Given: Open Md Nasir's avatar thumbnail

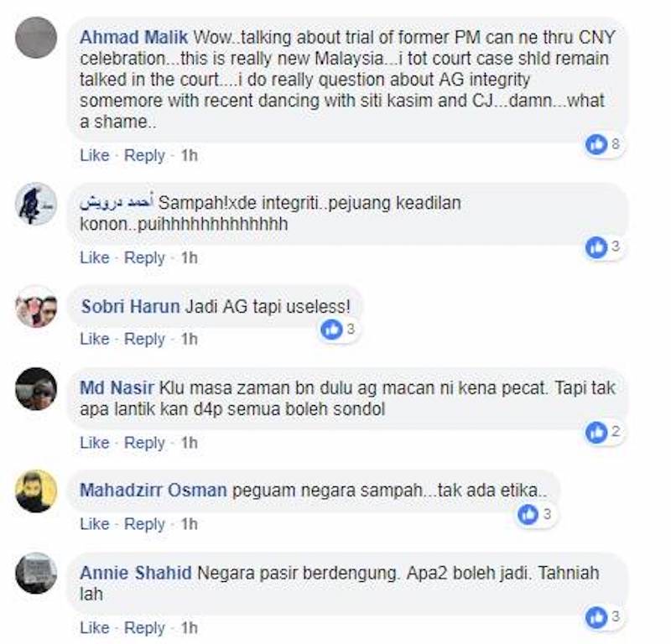Looking at the screenshot, I should tap(36, 388).
